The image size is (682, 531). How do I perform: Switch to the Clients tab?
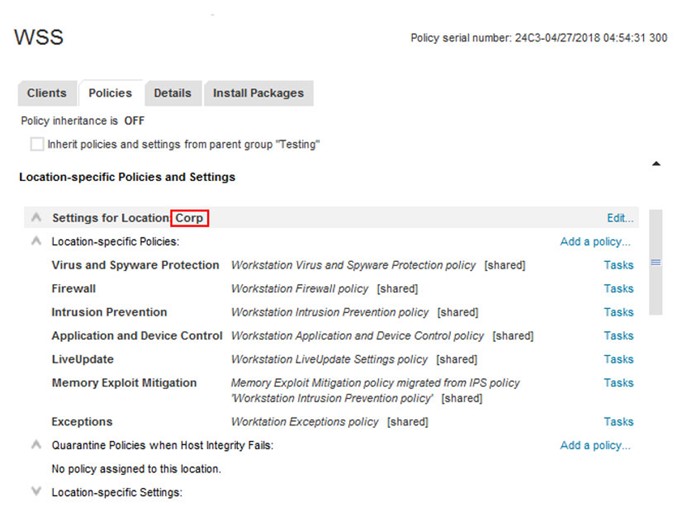click(x=47, y=93)
